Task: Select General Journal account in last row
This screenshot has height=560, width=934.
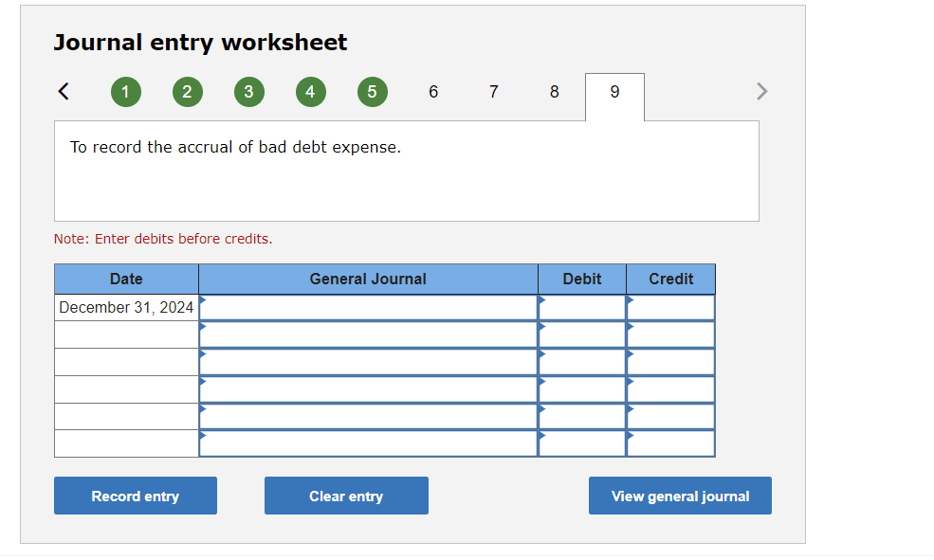Action: point(368,443)
